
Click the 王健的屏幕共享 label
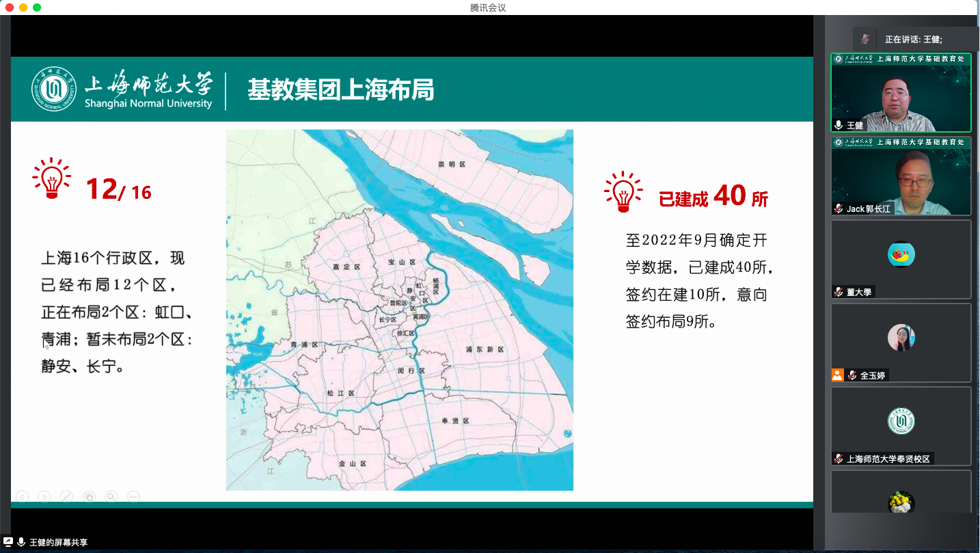(x=58, y=543)
